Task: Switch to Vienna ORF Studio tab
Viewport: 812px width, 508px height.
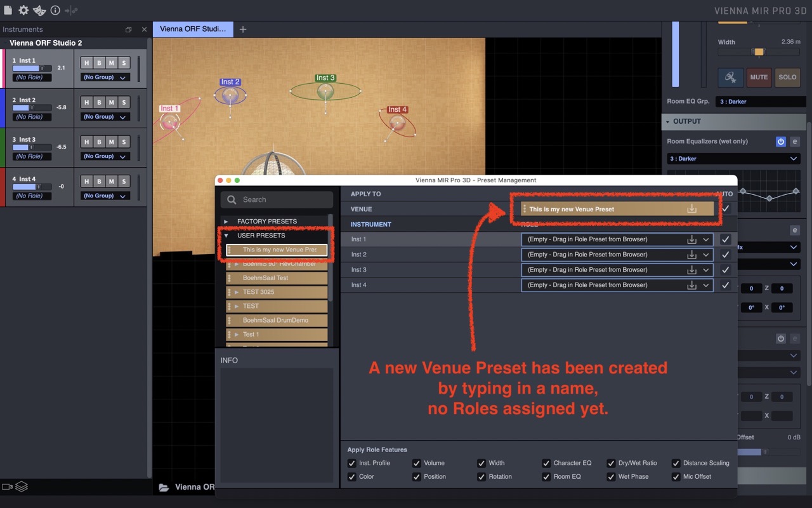Action: coord(193,29)
